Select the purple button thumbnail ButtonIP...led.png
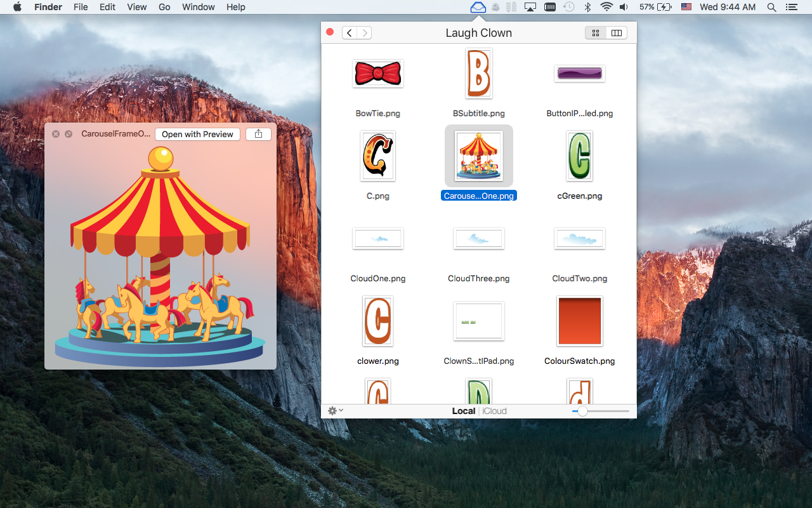This screenshot has width=812, height=508. pos(580,74)
